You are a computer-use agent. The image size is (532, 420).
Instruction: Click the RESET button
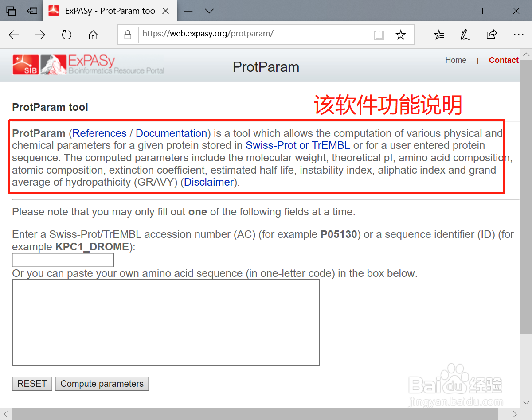tap(32, 384)
